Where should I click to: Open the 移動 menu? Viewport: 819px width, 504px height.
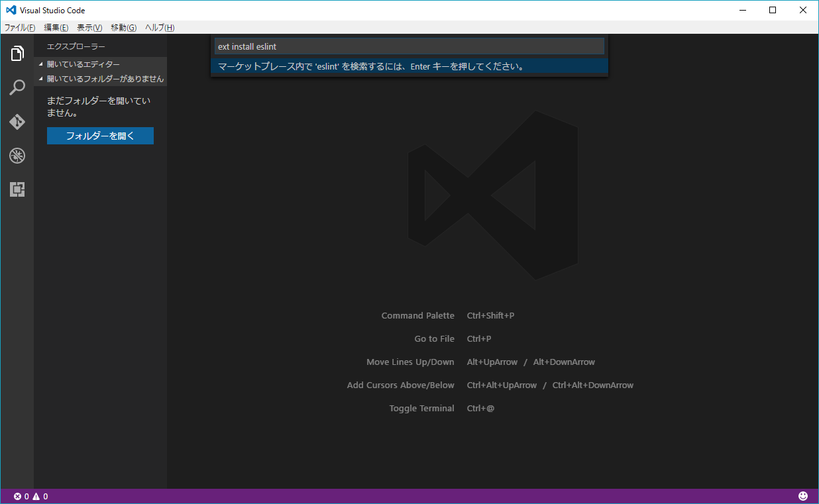coord(123,27)
